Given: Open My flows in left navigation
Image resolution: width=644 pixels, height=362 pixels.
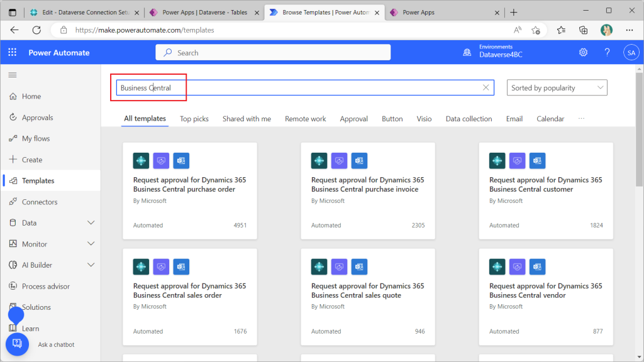Looking at the screenshot, I should point(51,139).
